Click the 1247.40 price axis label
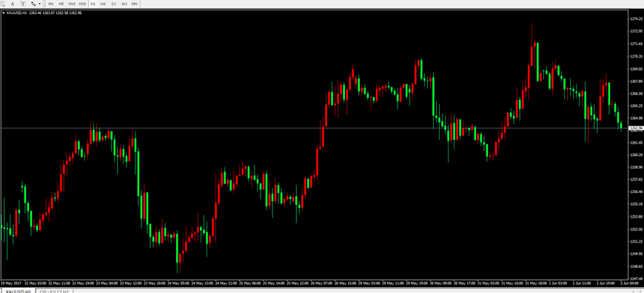Screen dimensions: 644x293 tap(636, 278)
